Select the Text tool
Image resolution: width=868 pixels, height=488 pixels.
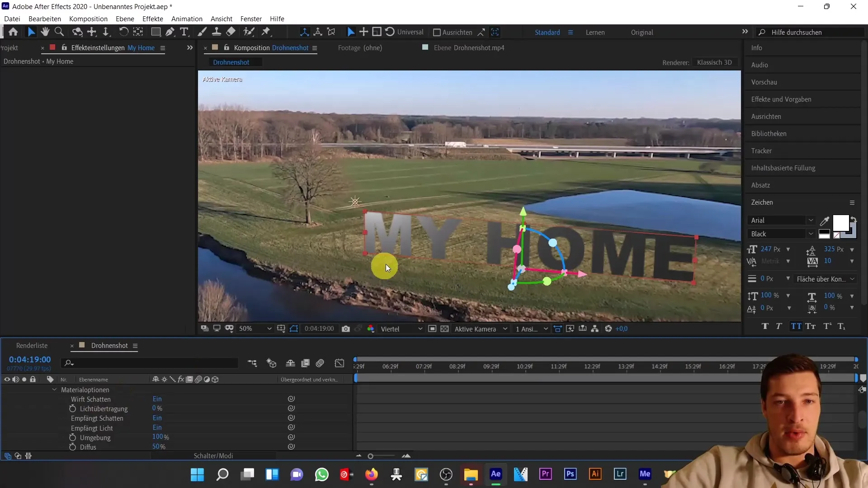pyautogui.click(x=184, y=32)
